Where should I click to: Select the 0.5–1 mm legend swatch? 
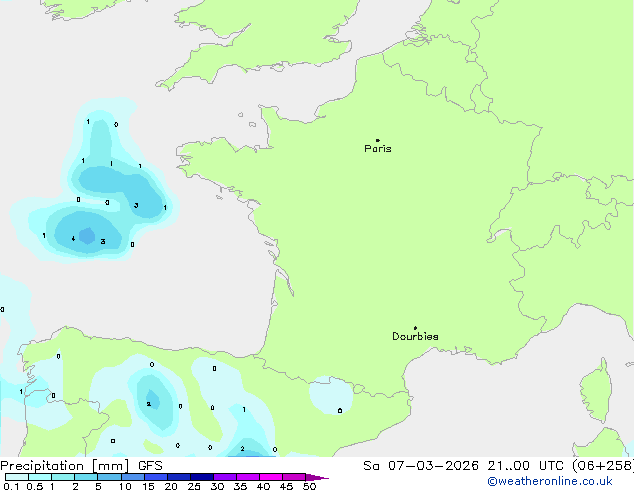click(x=40, y=477)
